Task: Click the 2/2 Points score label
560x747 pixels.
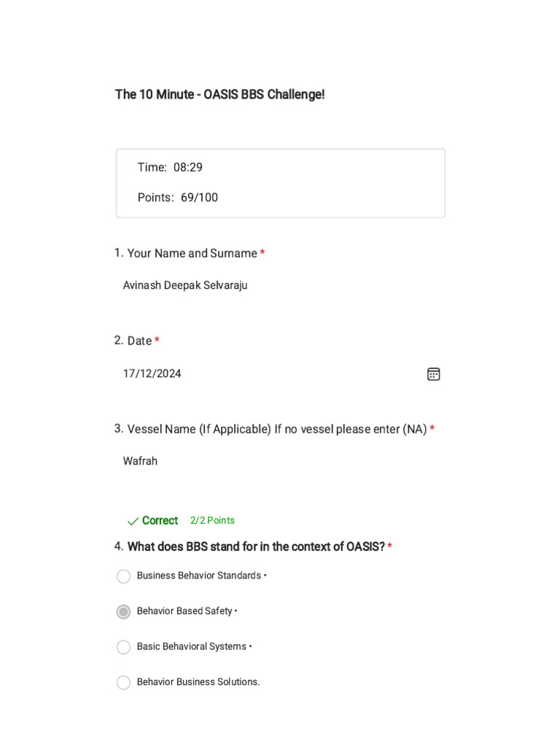Action: (212, 521)
